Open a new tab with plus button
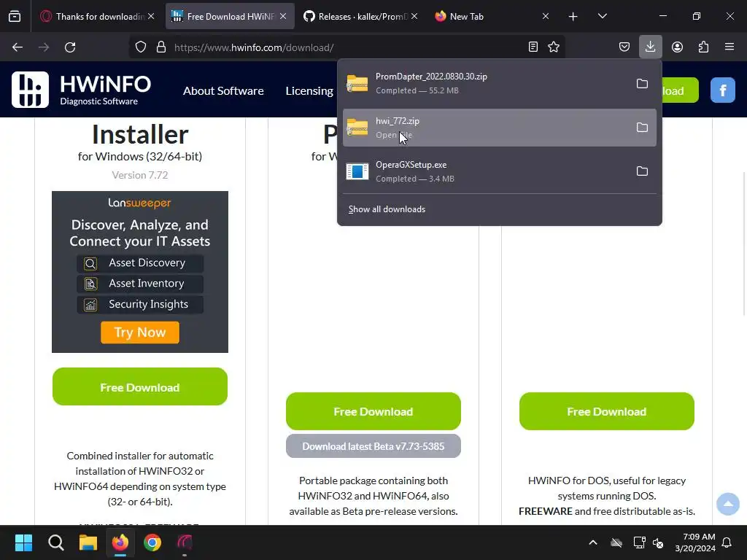This screenshot has width=747, height=560. 573,17
